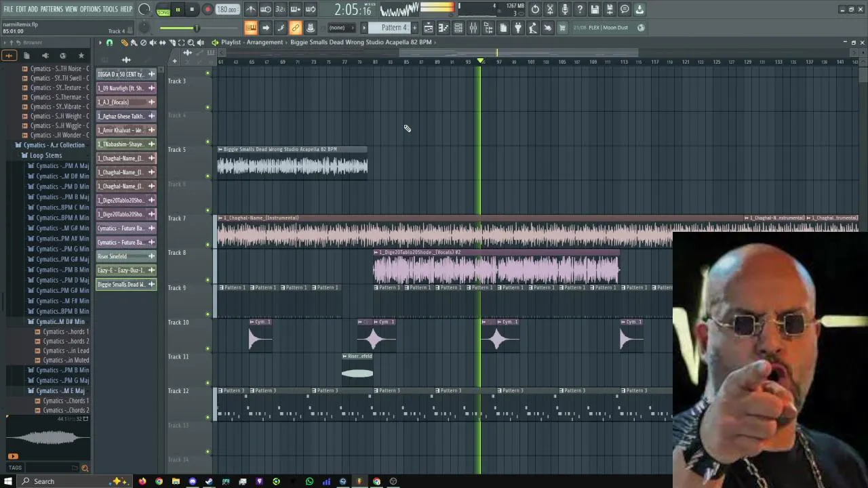Add new pattern with plus button

click(x=416, y=28)
